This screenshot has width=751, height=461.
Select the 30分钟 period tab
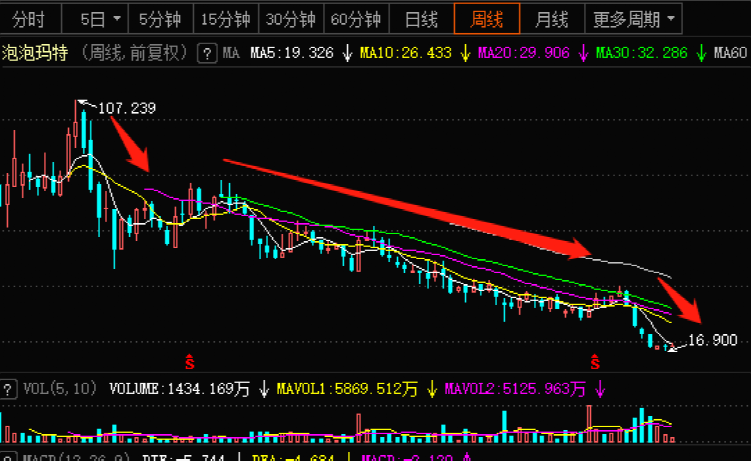pyautogui.click(x=291, y=19)
